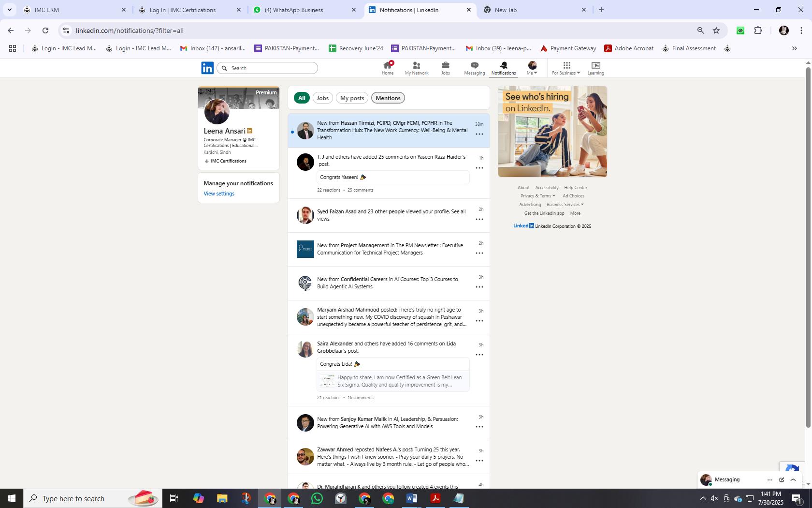812x508 pixels.
Task: Click Get the LinkedIn app link
Action: click(x=544, y=213)
